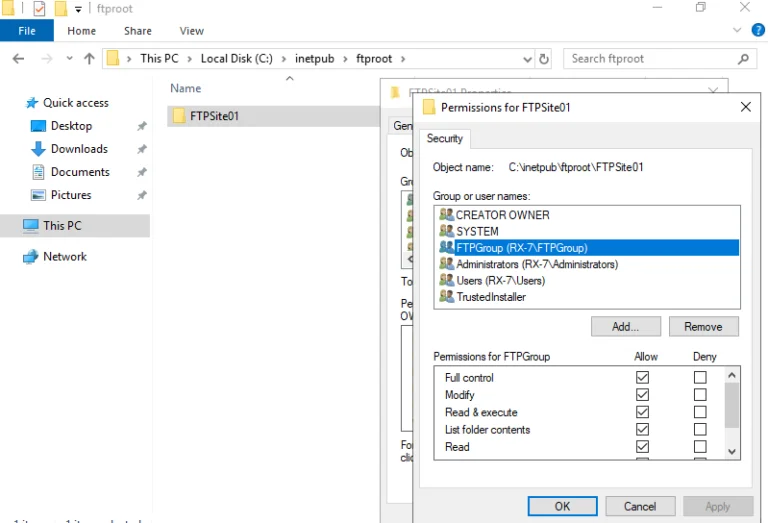Toggle Deny checkbox for Modify
The image size is (768, 523).
pos(700,395)
